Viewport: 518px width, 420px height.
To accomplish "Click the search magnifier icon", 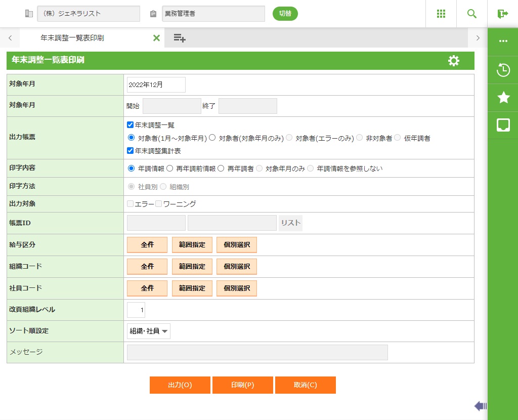I will coord(472,14).
